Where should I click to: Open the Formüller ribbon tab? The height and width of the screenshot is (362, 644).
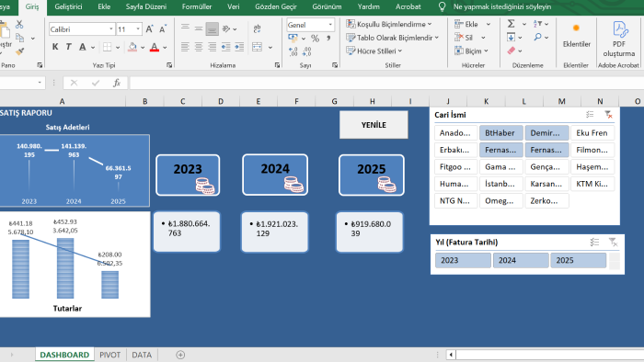point(197,7)
